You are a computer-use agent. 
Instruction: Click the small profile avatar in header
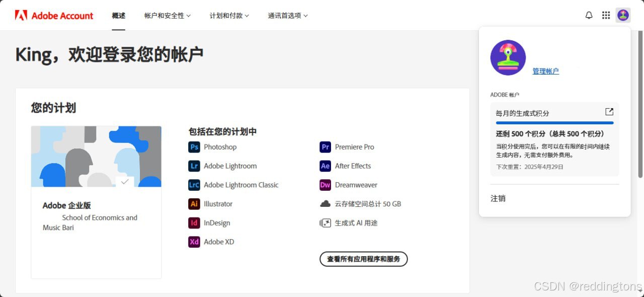pyautogui.click(x=623, y=16)
